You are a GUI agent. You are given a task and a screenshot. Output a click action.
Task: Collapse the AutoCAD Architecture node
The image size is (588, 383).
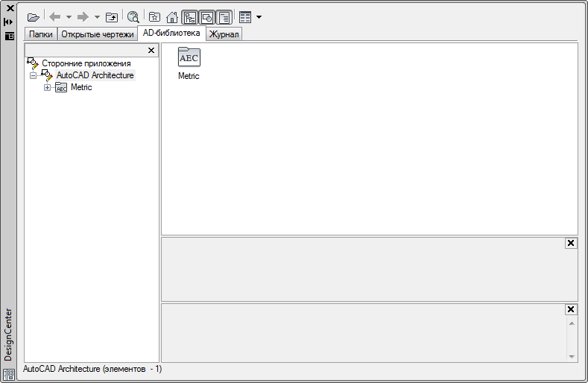tap(34, 76)
